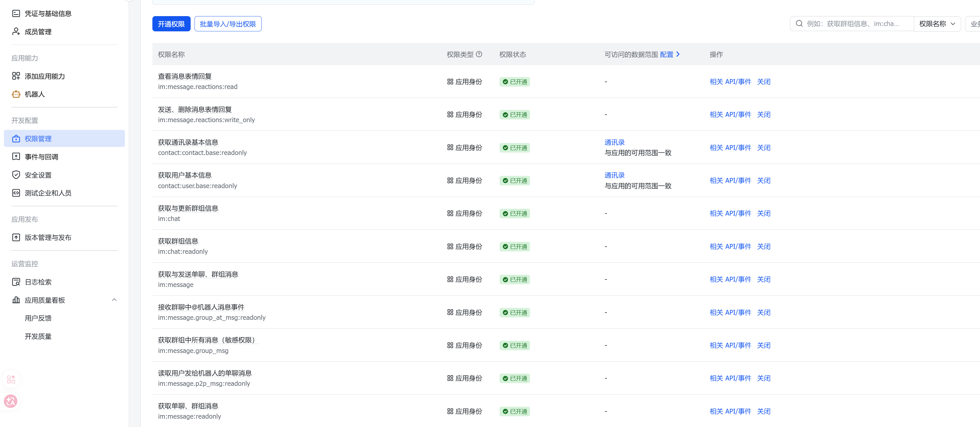The image size is (980, 427).
Task: Open the 权限名称 search type dropdown
Action: click(x=937, y=24)
